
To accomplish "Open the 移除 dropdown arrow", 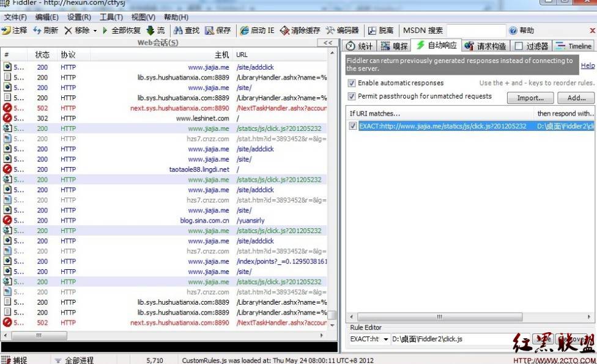I will coord(95,31).
